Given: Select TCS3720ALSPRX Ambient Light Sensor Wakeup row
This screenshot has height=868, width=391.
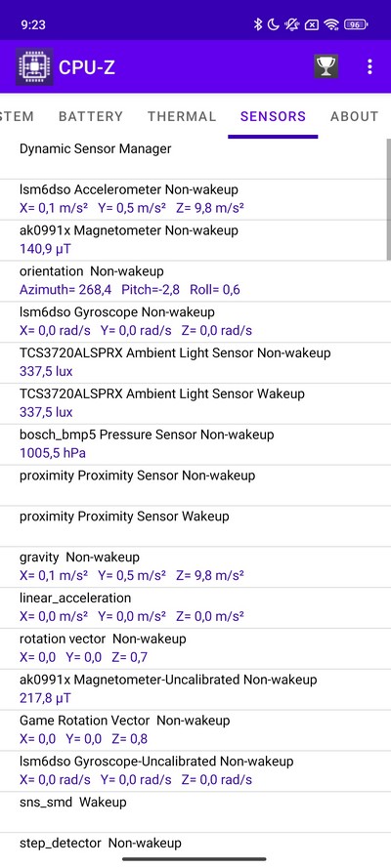Looking at the screenshot, I should click(x=195, y=403).
